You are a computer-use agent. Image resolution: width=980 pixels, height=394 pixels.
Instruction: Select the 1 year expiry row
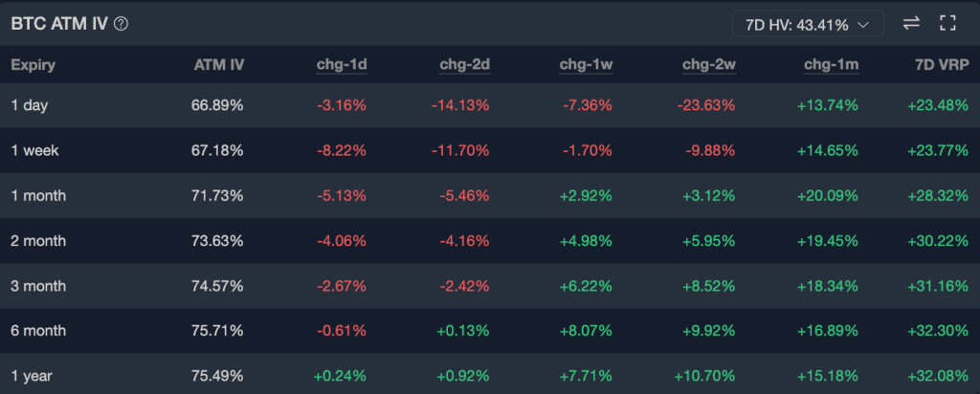tap(31, 376)
